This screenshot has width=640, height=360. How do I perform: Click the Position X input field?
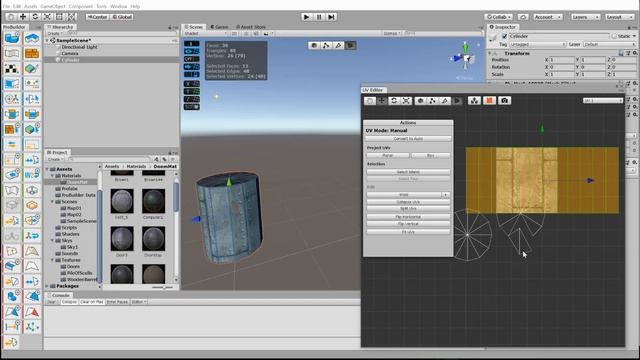point(562,60)
